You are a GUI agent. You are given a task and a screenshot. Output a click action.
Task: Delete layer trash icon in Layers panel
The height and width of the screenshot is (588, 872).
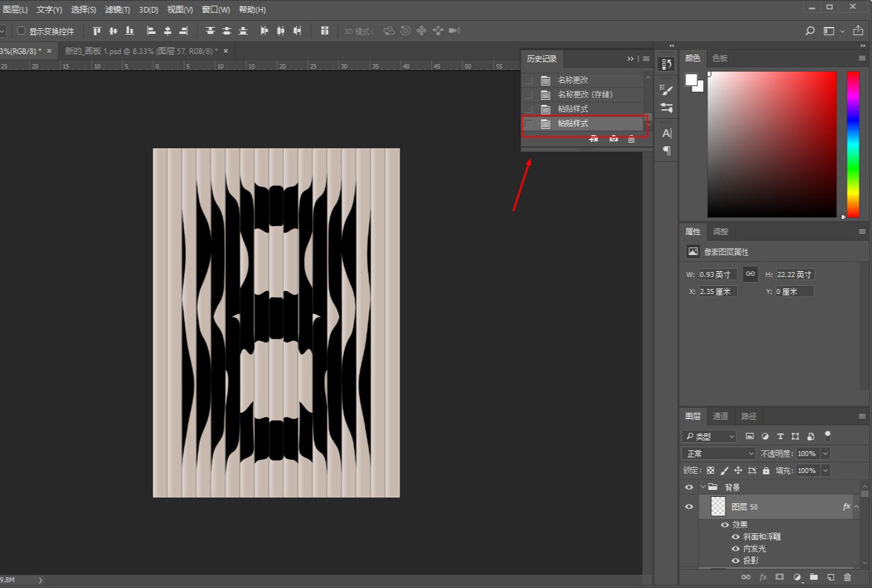(x=847, y=577)
